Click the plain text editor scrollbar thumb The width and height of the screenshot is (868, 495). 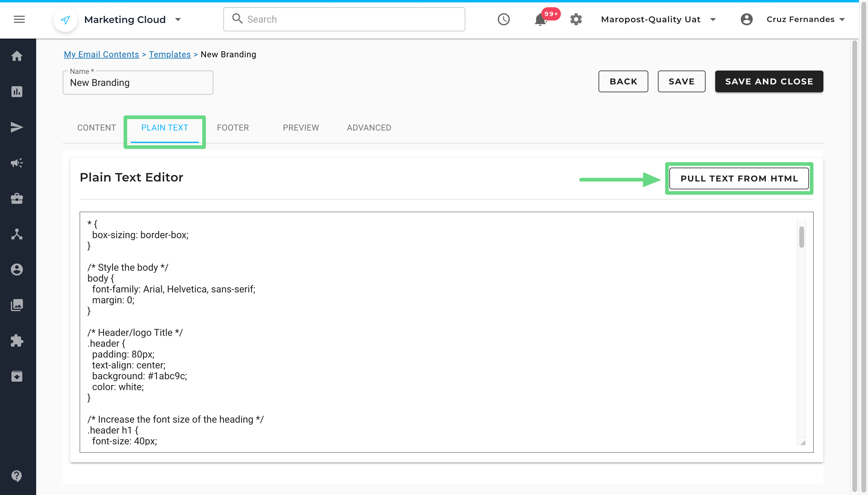801,237
